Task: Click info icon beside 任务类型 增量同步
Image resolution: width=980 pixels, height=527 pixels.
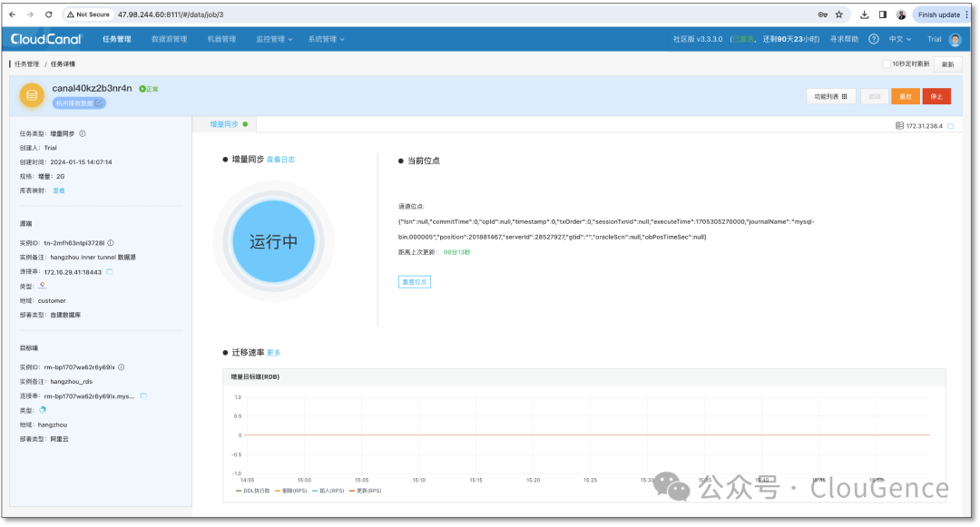Action: [x=83, y=133]
